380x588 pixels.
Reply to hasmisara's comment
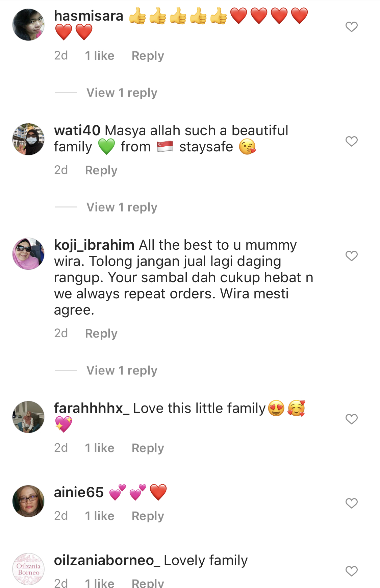tap(148, 56)
